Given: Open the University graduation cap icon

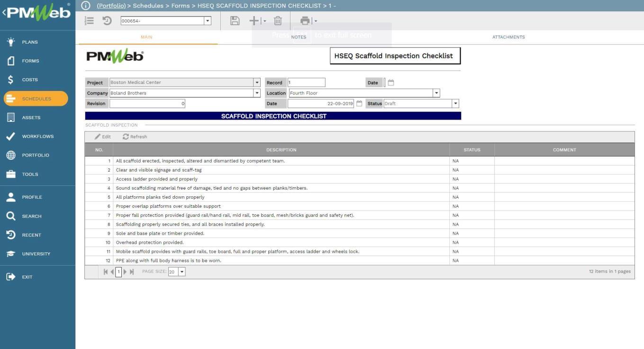Looking at the screenshot, I should (11, 254).
